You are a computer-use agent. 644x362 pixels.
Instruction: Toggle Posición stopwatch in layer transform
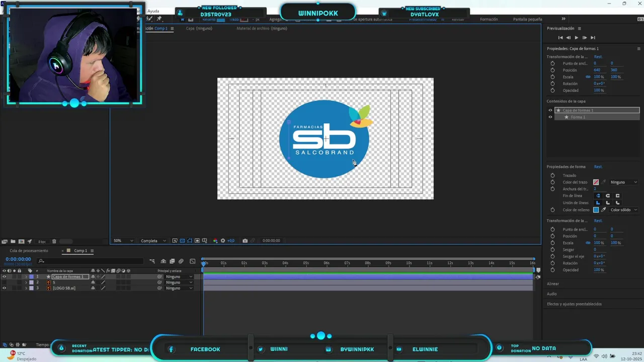tap(552, 70)
